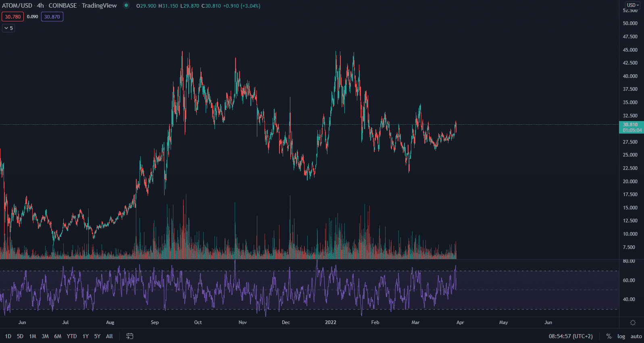
Task: Expand the collapsed indicators legend
Action: tap(8, 28)
